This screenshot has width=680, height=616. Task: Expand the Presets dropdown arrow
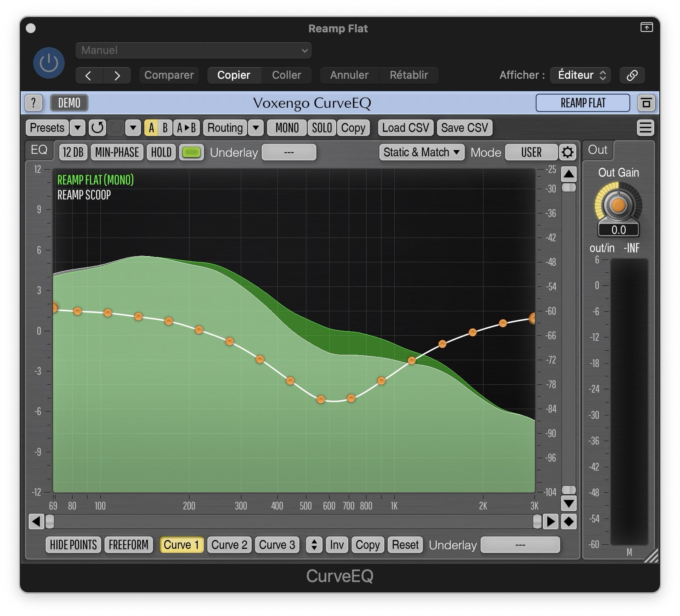[x=78, y=128]
